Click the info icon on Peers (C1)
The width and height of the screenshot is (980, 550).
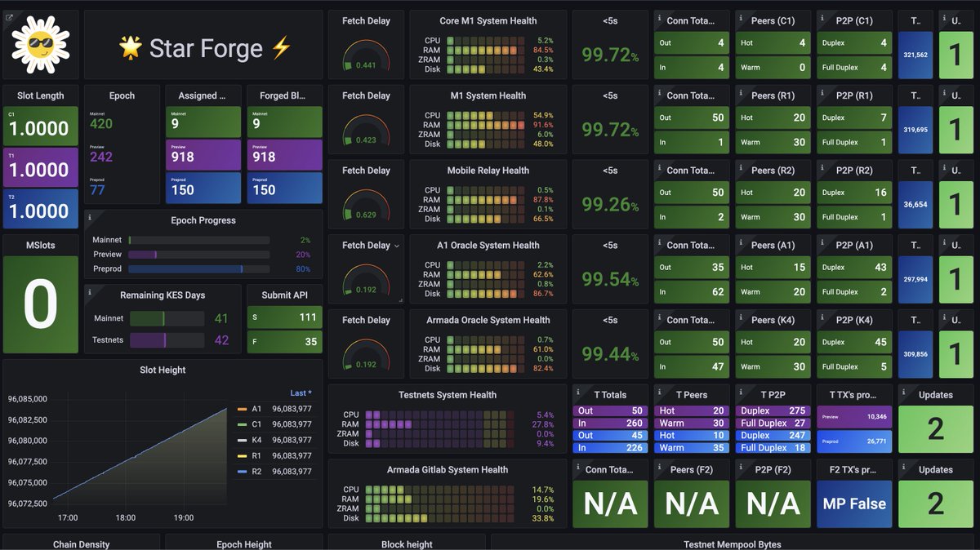740,18
